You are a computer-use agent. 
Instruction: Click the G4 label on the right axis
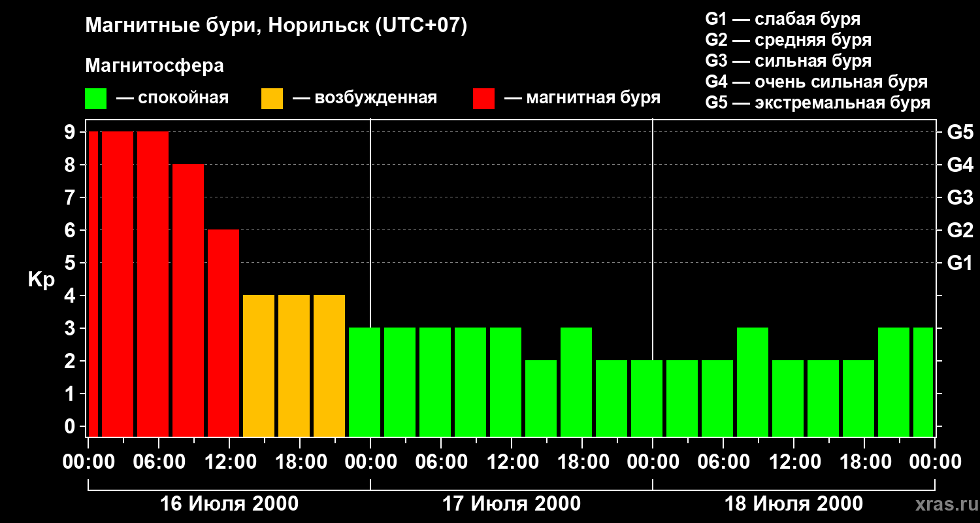tap(960, 165)
